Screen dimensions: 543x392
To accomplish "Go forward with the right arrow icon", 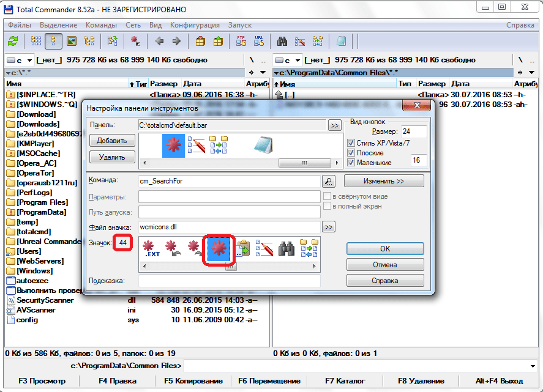I will [177, 41].
